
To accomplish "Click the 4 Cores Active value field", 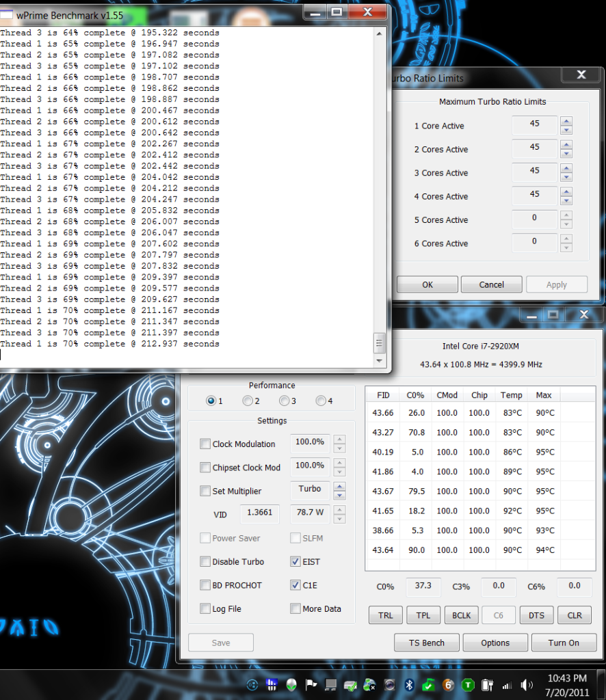I will [535, 195].
